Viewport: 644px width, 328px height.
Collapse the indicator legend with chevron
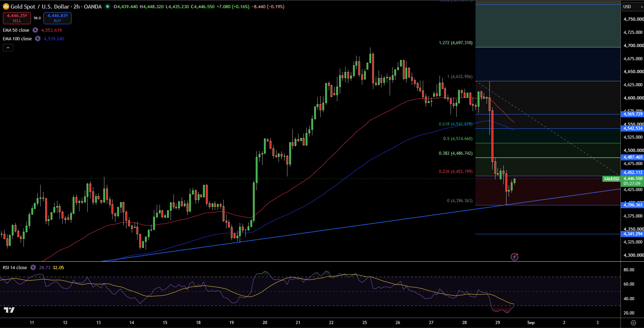point(8,47)
